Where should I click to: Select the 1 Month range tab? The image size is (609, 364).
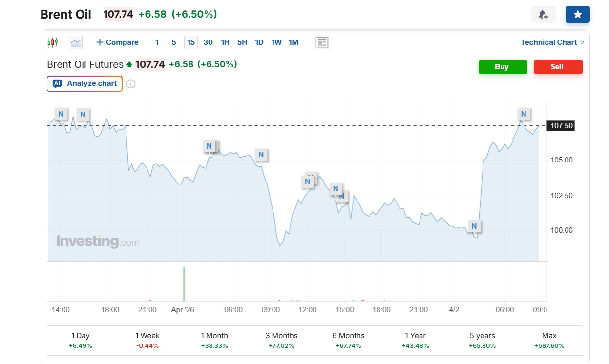[x=214, y=340]
